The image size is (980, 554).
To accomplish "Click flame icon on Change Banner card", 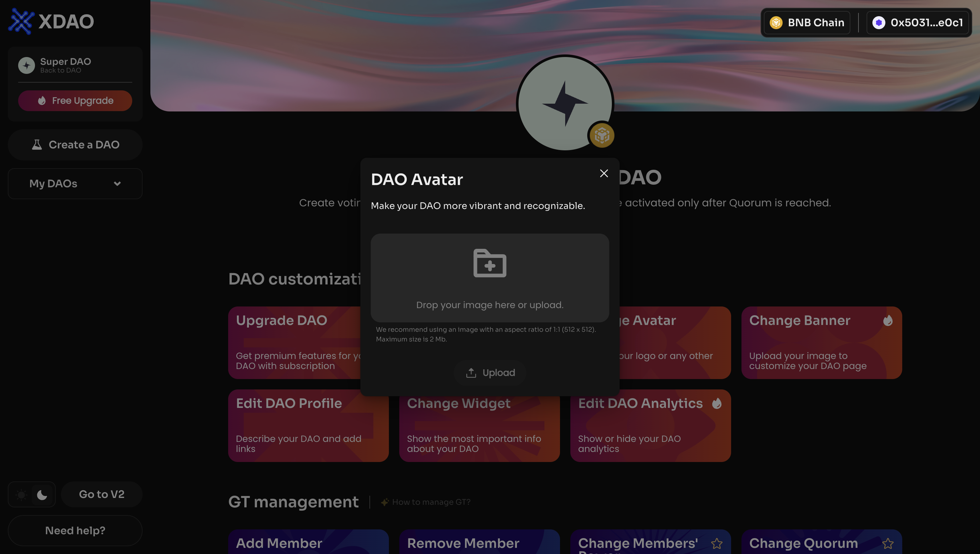I will click(888, 320).
